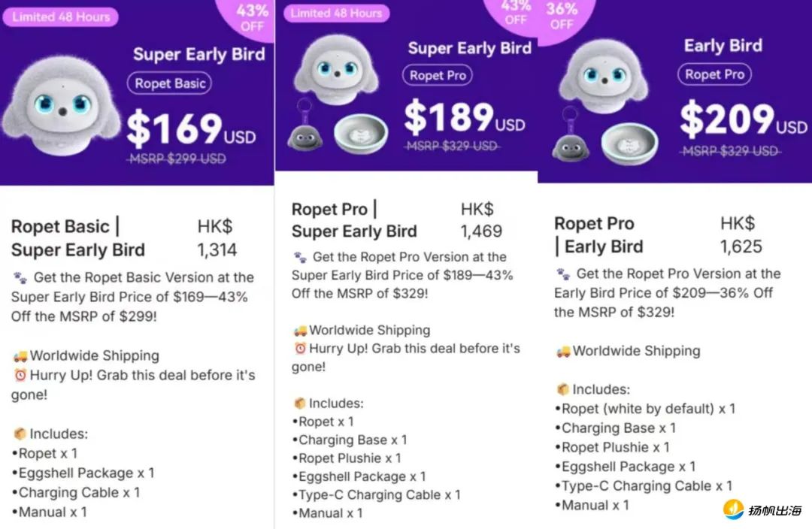
Task: Open the large Ropet Basic robot image
Action: [x=62, y=106]
